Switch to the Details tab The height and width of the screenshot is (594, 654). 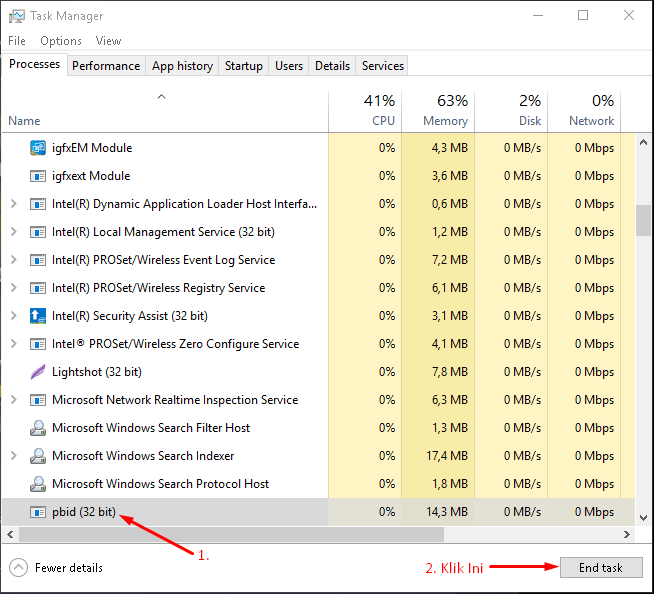coord(332,66)
